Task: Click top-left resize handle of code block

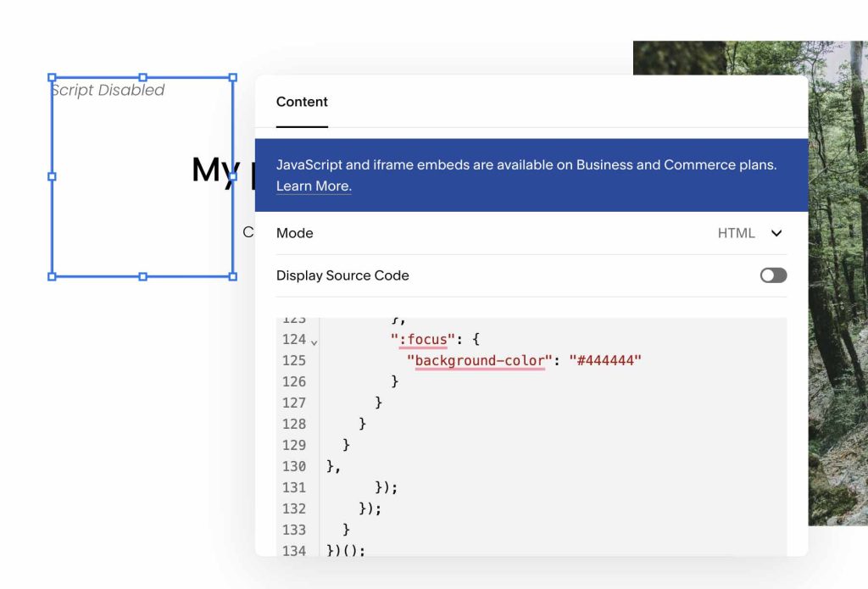Action: (x=52, y=77)
